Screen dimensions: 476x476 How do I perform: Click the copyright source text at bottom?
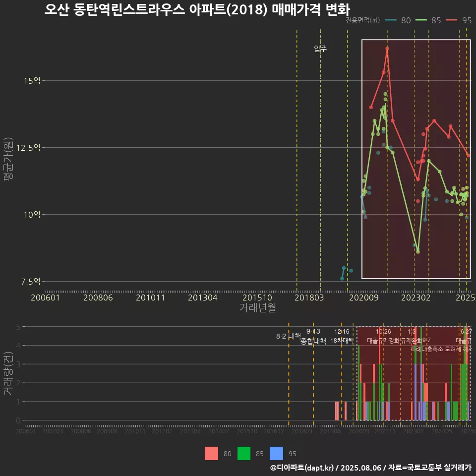coord(371,468)
